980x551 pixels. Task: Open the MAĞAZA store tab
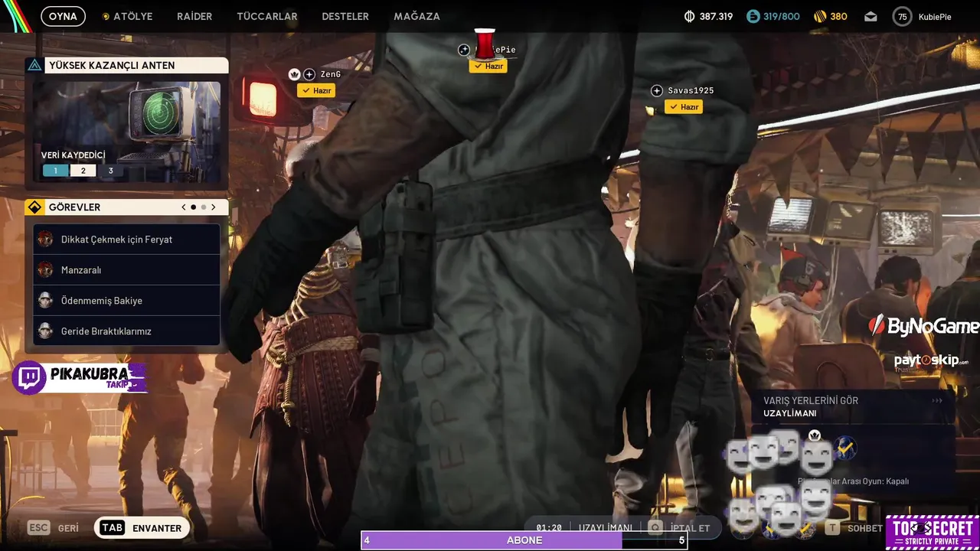click(416, 16)
